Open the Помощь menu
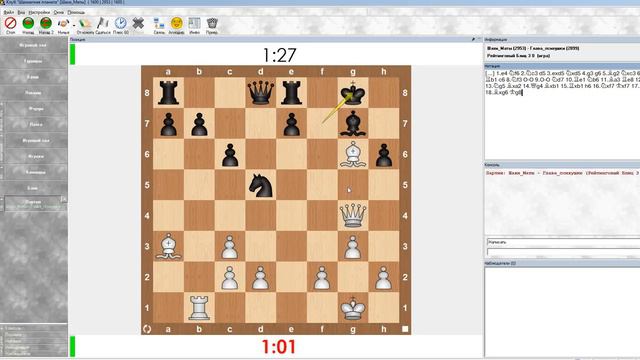Image resolution: width=640 pixels, height=360 pixels. point(76,12)
